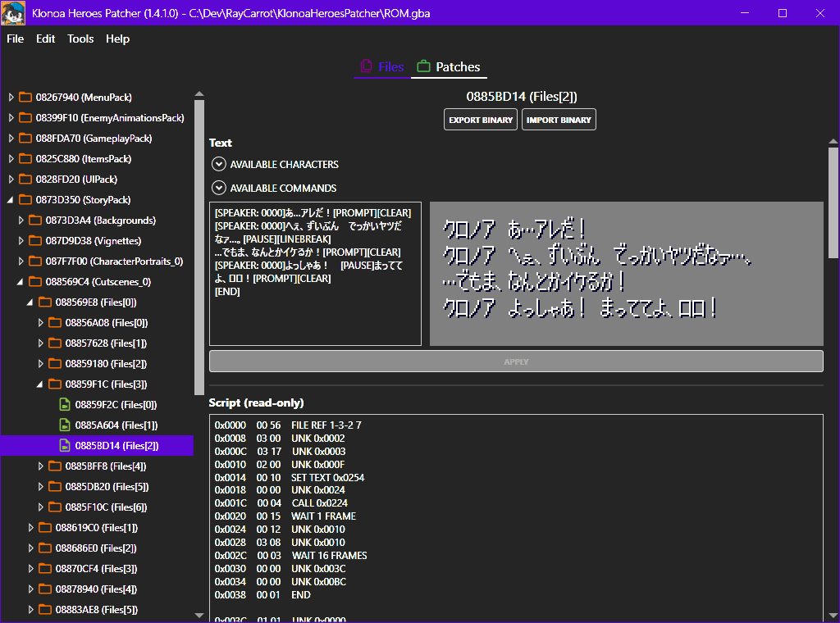
Task: Click folder icon of 0885F10C (Files[6])
Action: pos(55,507)
